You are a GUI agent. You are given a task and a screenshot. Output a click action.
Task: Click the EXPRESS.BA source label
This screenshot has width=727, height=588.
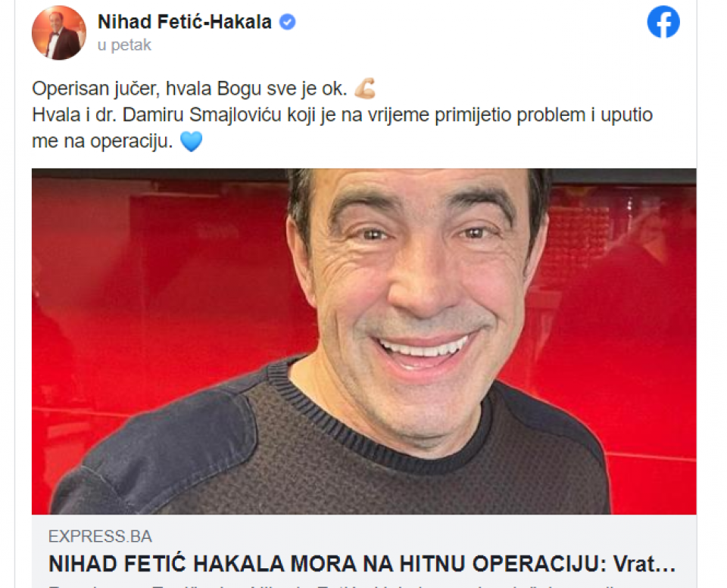[100, 536]
